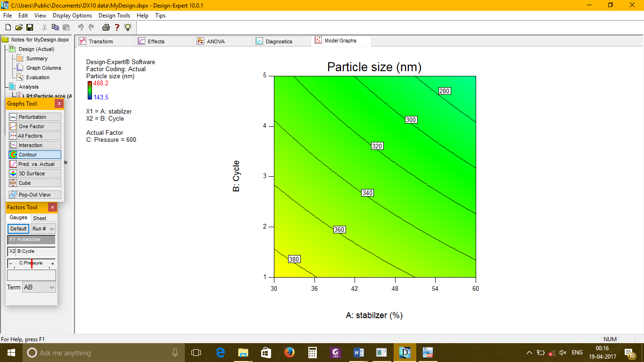Open the Run # dropdown
This screenshot has width=644, height=362.
(x=43, y=229)
